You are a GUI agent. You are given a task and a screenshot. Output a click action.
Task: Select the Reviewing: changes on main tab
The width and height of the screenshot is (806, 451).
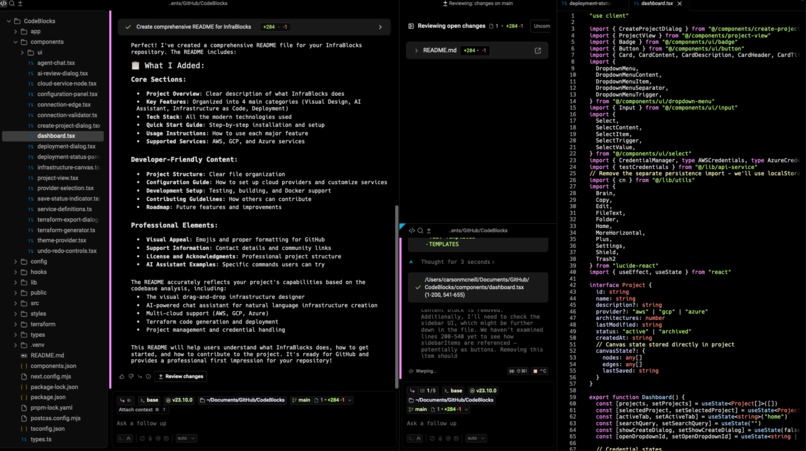point(478,4)
